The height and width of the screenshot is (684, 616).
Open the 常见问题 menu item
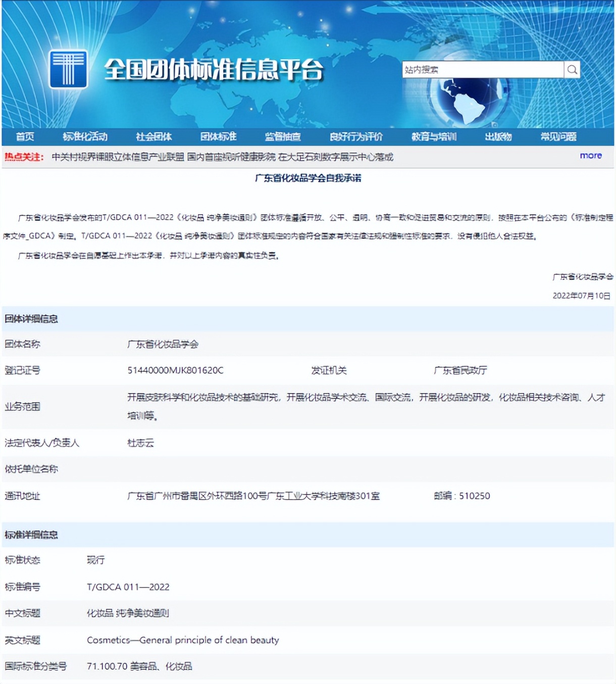click(x=558, y=136)
